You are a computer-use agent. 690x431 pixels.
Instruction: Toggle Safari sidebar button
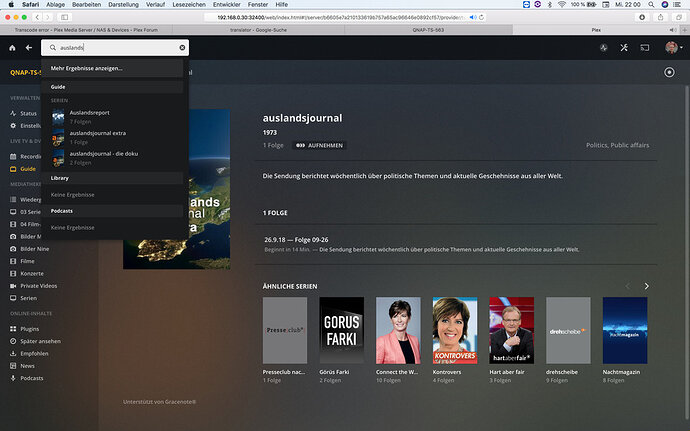pyautogui.click(x=64, y=17)
